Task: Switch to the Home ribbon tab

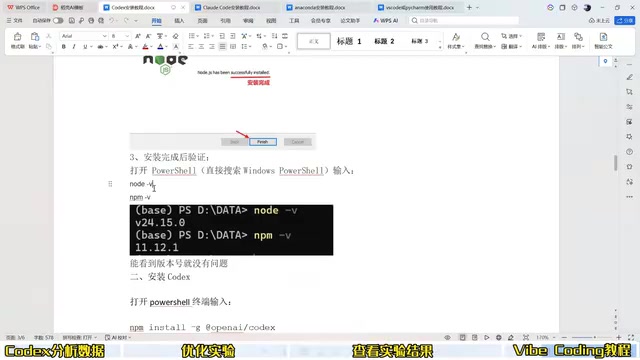Action: (156, 20)
